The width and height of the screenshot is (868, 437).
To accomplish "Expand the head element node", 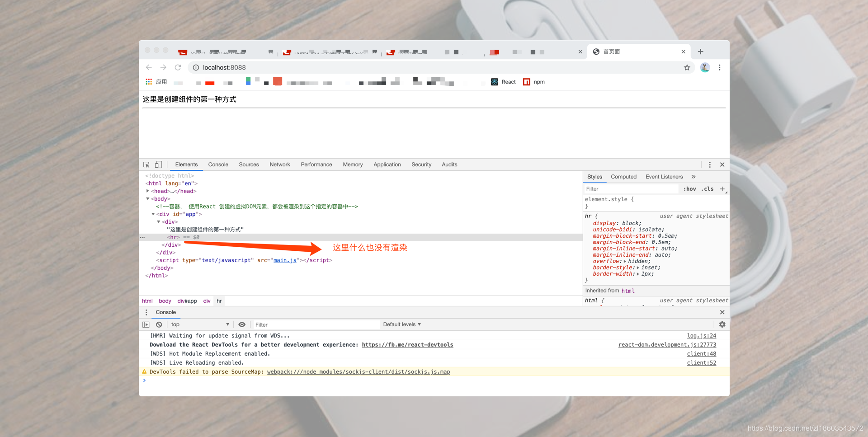I will (x=148, y=191).
